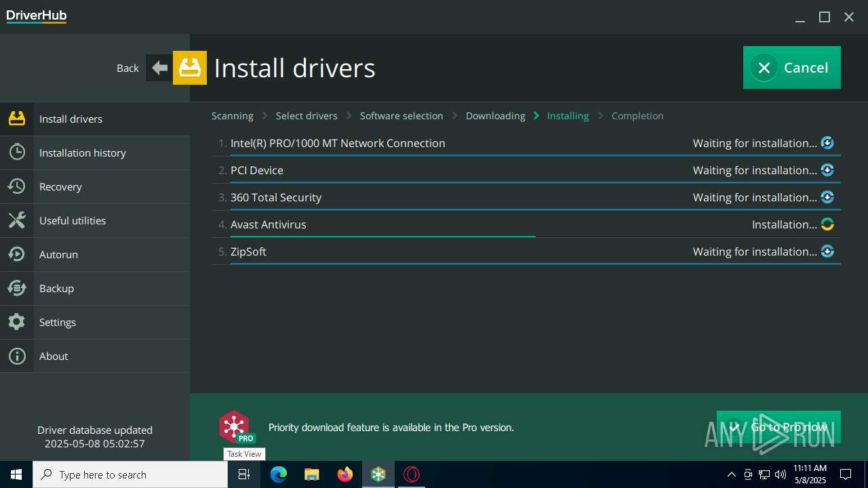Click the Autorun sidebar icon
The height and width of the screenshot is (488, 868).
point(17,254)
